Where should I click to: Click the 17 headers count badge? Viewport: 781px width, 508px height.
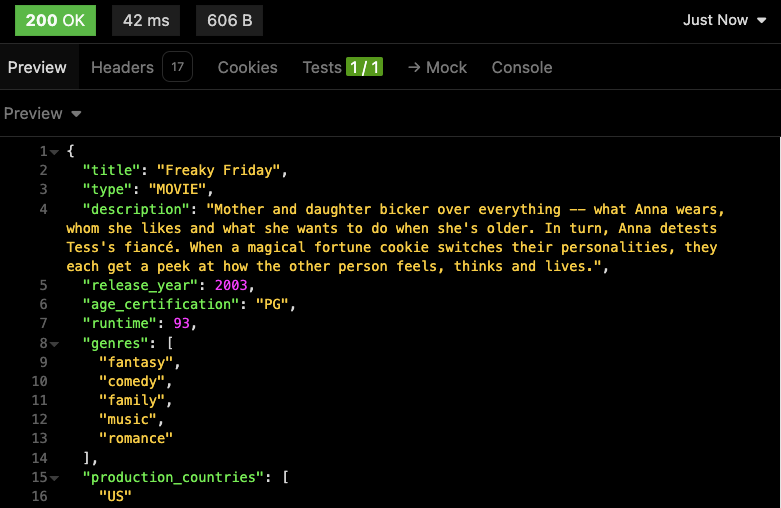coord(177,67)
